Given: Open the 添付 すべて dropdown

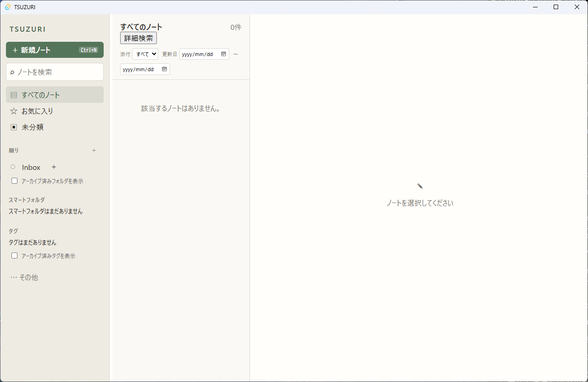Looking at the screenshot, I should (145, 54).
